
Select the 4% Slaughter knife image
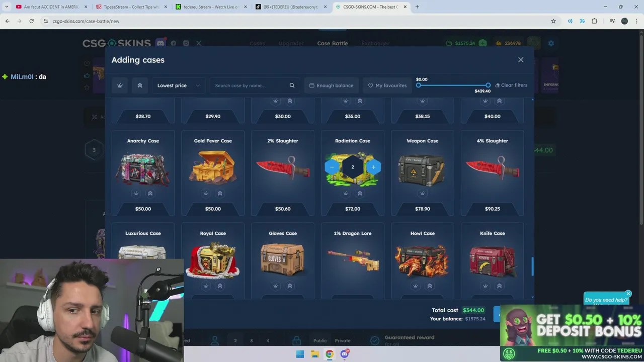coord(493,168)
